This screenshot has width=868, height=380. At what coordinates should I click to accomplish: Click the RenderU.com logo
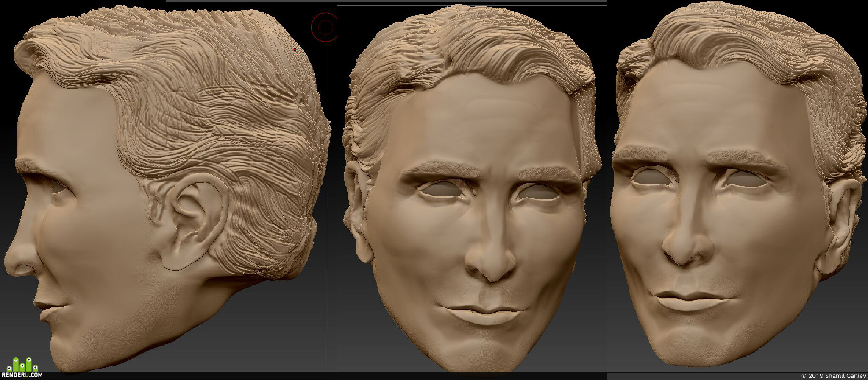pos(25,368)
